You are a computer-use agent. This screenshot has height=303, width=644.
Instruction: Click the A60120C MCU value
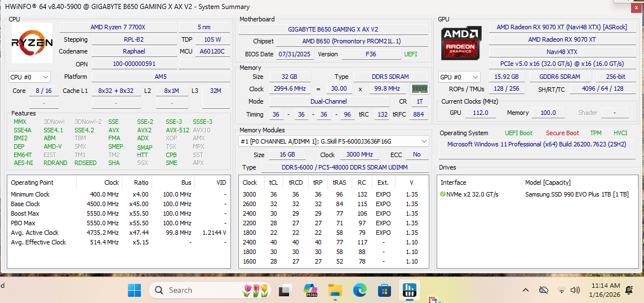click(x=212, y=51)
